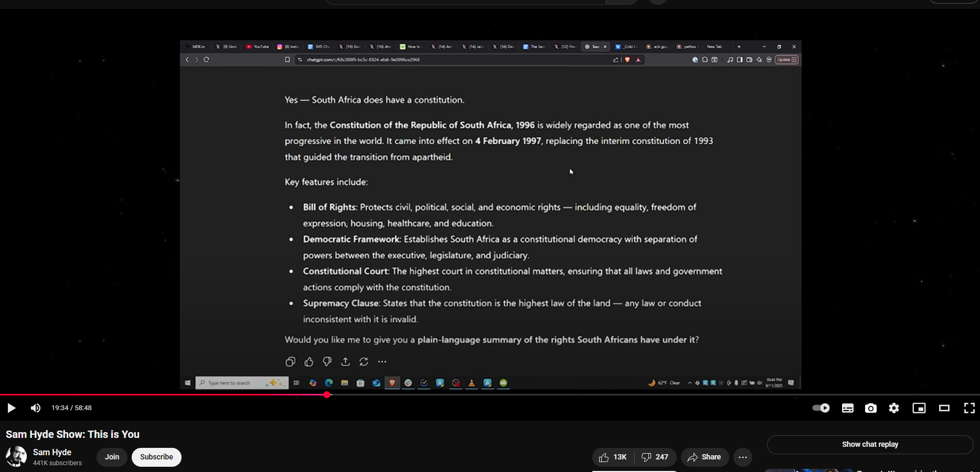Screen dimensions: 980x472
Task: Toggle the autoplay switch
Action: pos(821,408)
